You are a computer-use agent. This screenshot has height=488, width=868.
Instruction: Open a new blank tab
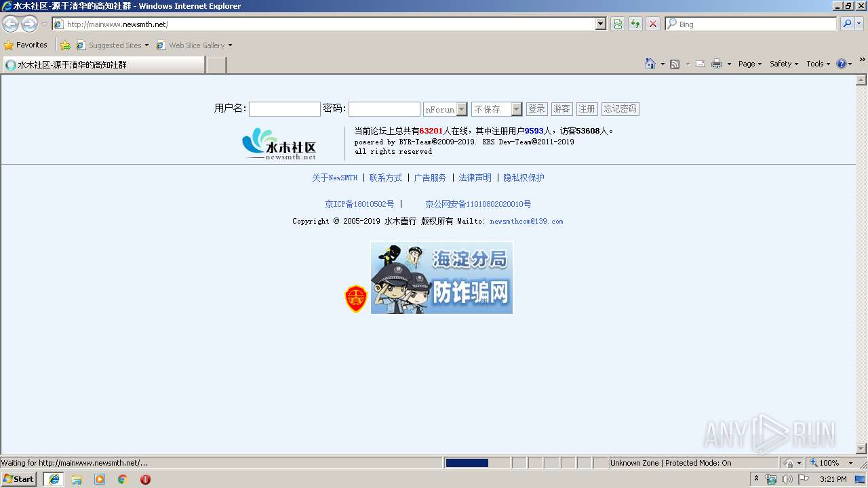click(x=216, y=65)
